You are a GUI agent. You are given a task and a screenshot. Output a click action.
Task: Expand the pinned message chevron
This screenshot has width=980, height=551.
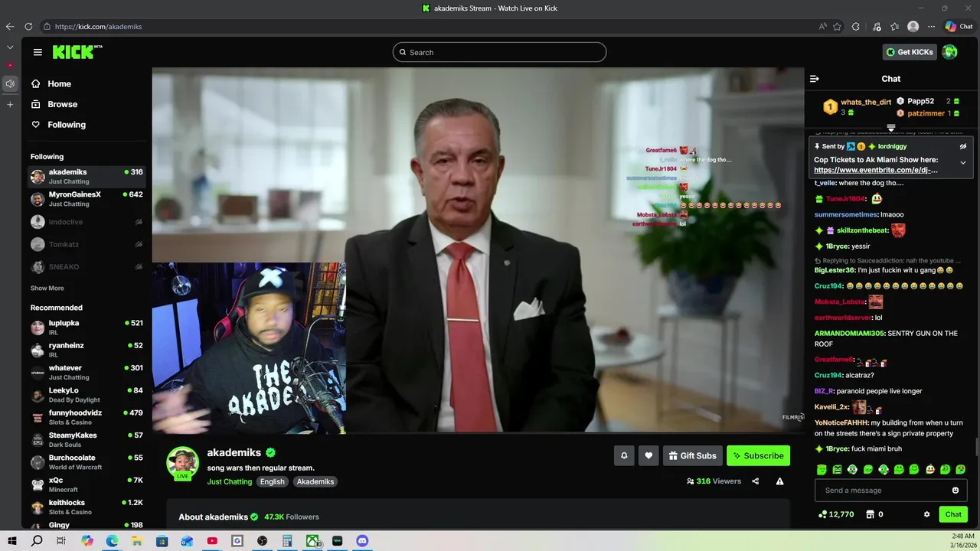(963, 162)
